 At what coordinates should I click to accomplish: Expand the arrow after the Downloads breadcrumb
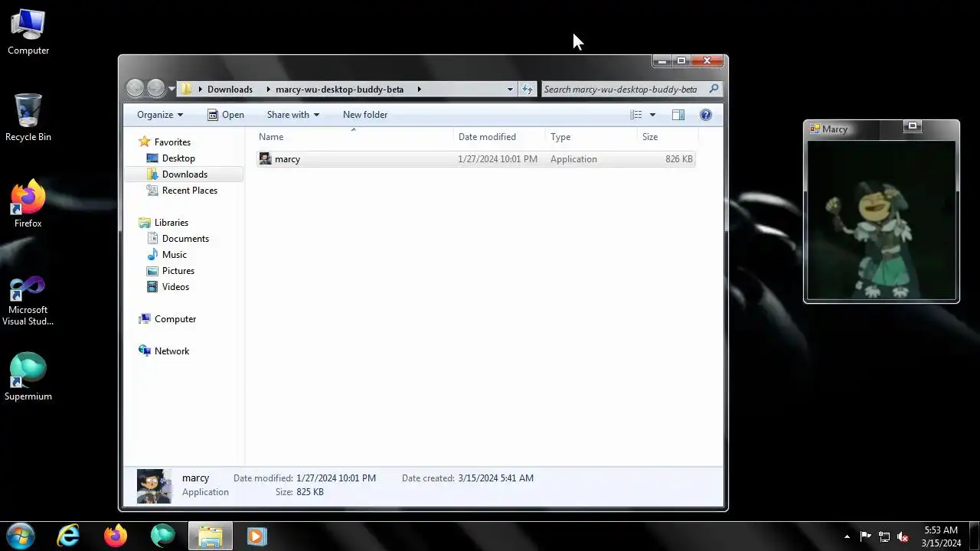(269, 90)
